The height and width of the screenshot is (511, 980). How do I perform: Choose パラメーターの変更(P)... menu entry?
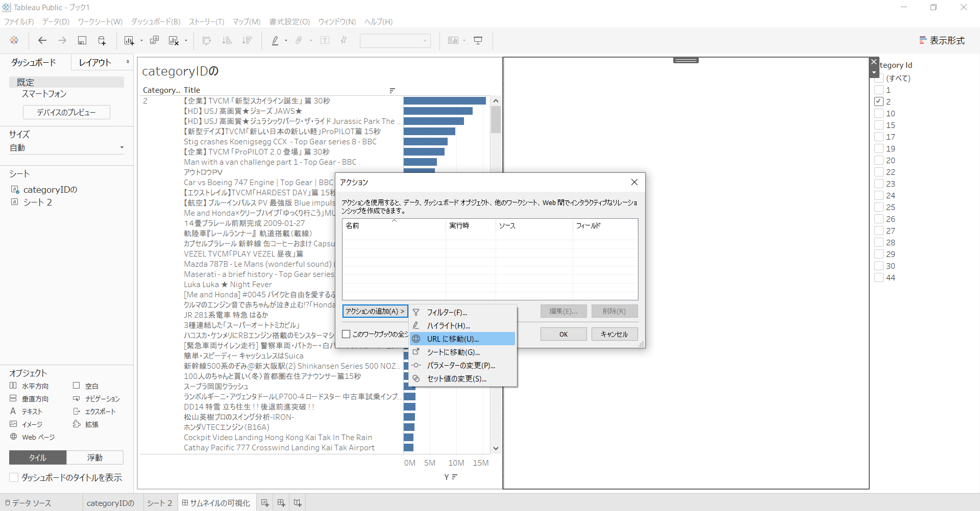(463, 365)
